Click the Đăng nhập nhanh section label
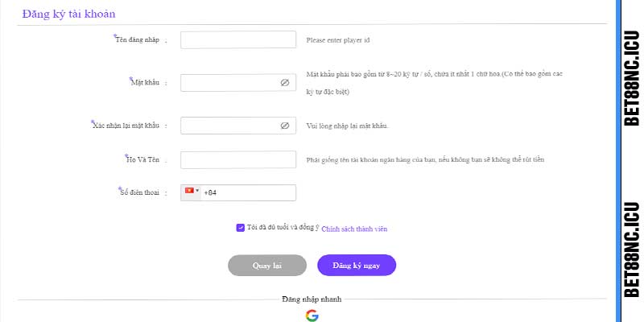The image size is (644, 322). [312, 299]
